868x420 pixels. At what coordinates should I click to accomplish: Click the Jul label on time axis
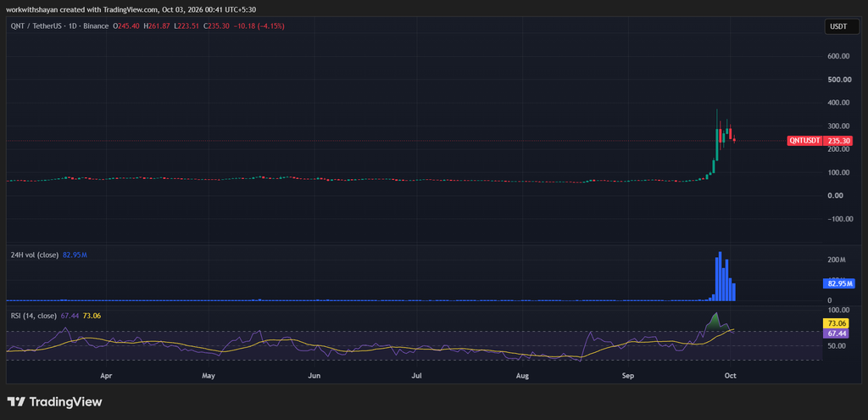click(417, 376)
